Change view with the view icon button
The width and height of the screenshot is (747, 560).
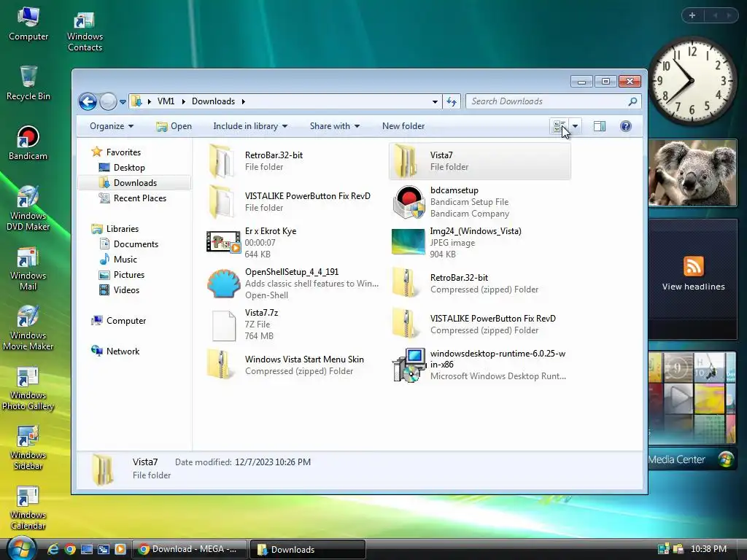pyautogui.click(x=560, y=126)
